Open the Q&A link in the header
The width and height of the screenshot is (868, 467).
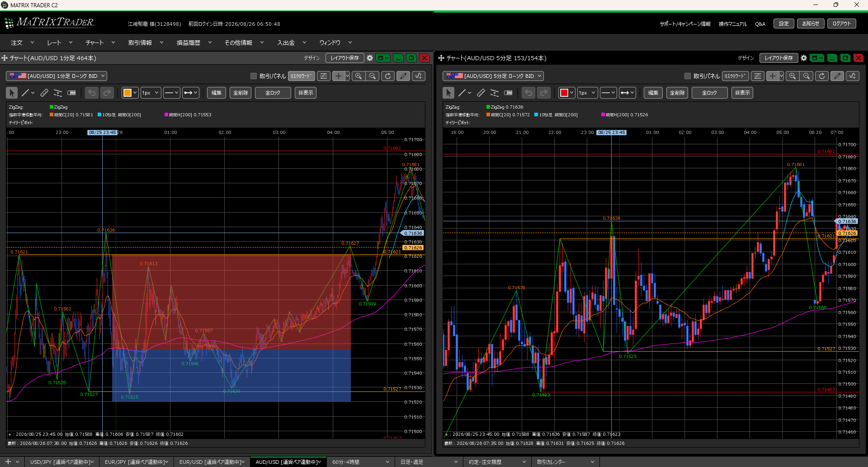760,24
